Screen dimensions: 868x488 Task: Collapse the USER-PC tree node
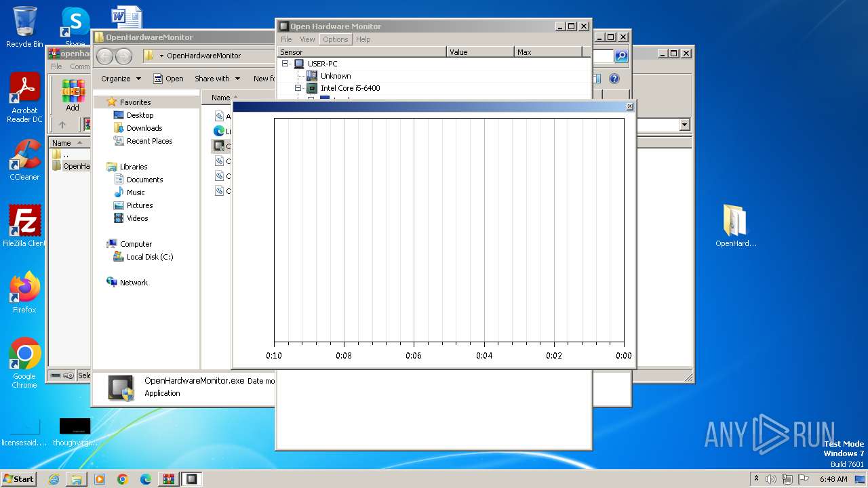pos(285,64)
